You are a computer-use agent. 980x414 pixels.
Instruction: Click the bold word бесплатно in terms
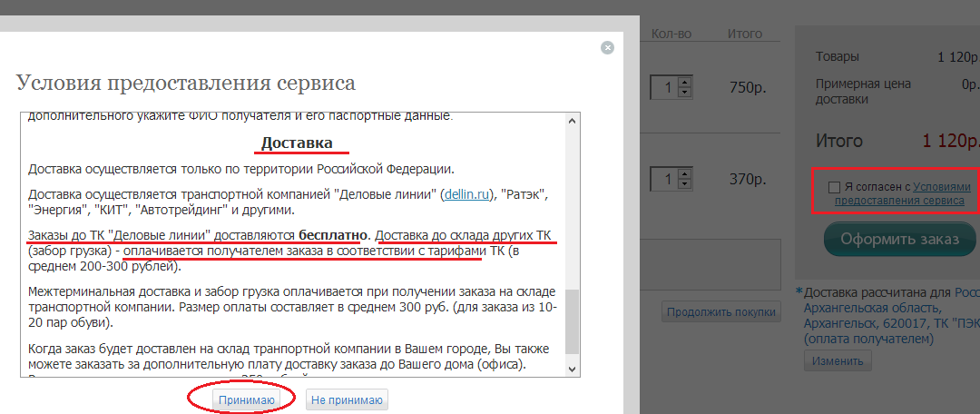coord(333,236)
